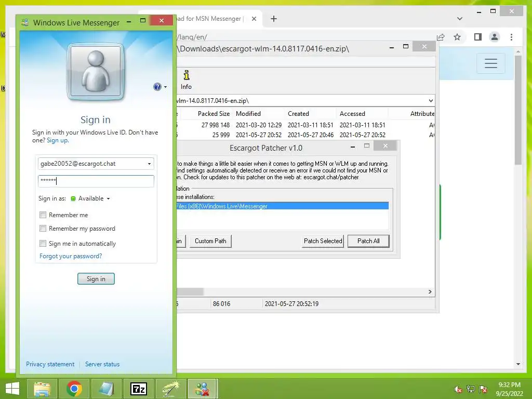Open the Server status link

point(102,364)
